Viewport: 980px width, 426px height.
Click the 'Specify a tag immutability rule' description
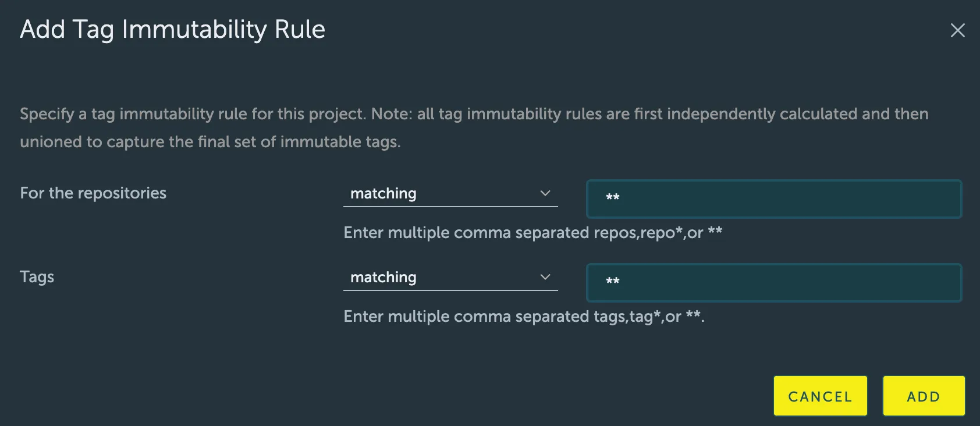point(474,114)
